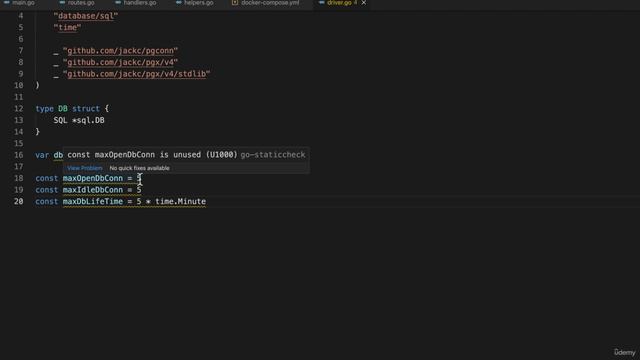Open the routes.go editor tab

[x=81, y=3]
